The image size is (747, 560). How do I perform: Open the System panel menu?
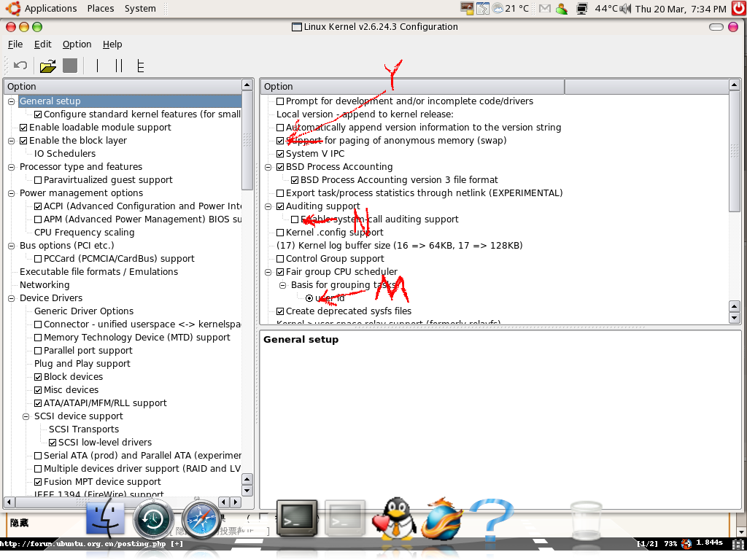coord(140,9)
